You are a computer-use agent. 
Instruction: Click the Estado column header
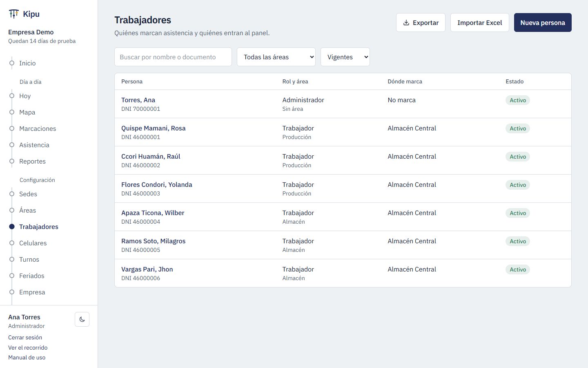(x=514, y=81)
